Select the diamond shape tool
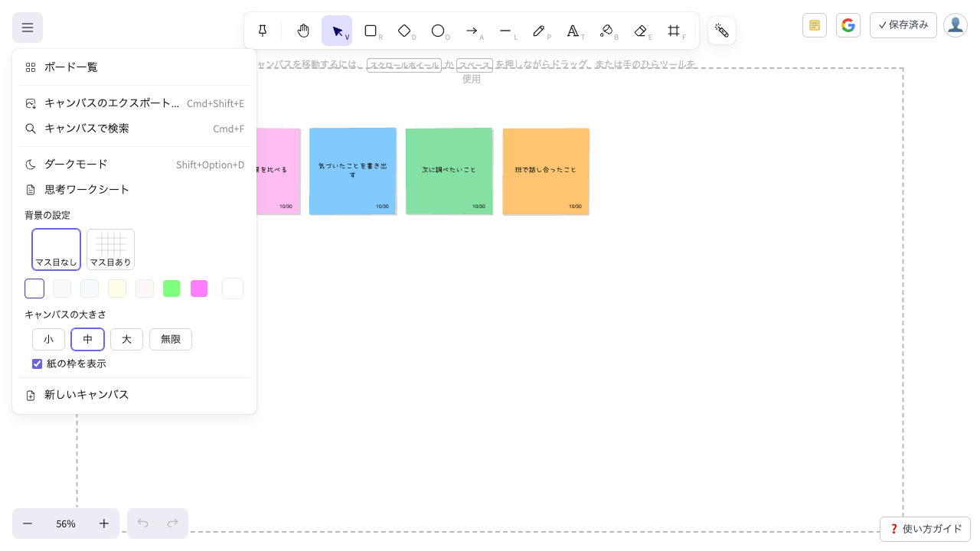This screenshot has height=551, width=980. coord(404,31)
